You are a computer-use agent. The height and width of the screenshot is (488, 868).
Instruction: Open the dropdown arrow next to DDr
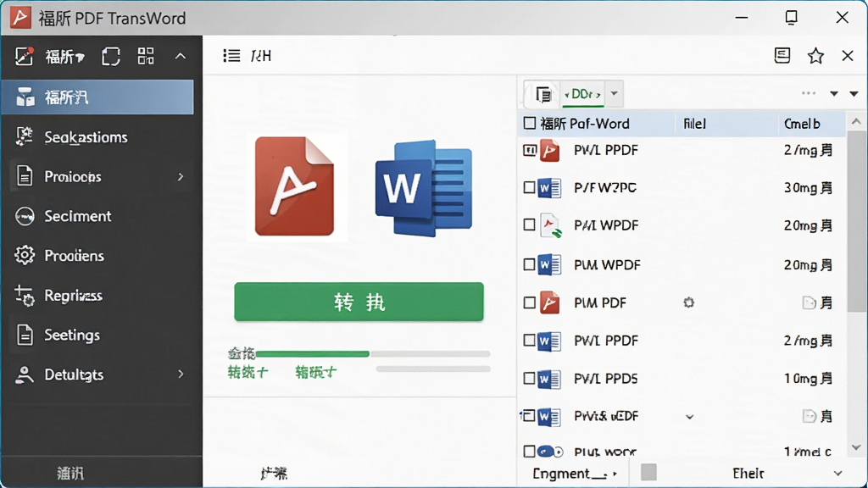click(614, 94)
